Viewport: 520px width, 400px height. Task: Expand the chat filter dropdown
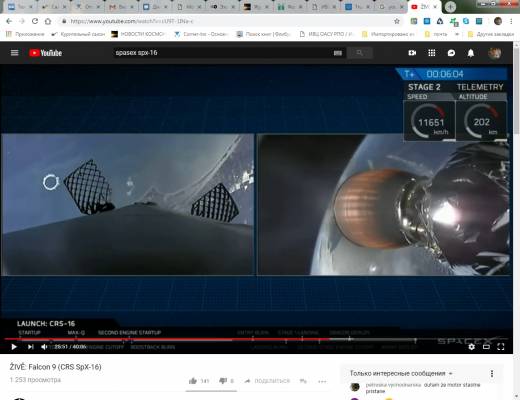click(401, 373)
